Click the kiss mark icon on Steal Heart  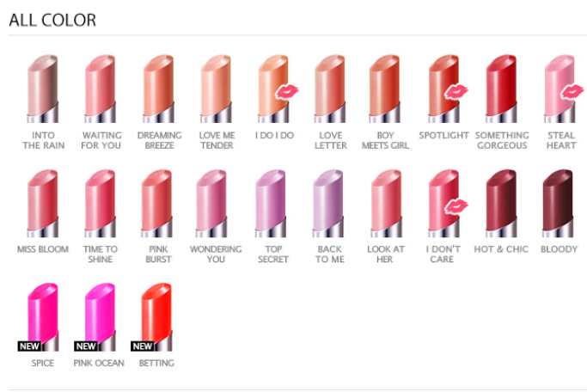coord(572,92)
